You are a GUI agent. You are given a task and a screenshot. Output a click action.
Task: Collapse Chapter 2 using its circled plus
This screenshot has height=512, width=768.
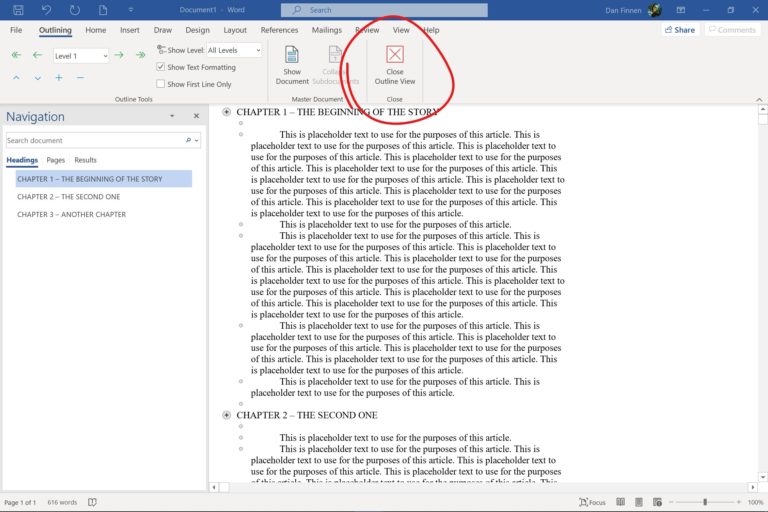227,415
